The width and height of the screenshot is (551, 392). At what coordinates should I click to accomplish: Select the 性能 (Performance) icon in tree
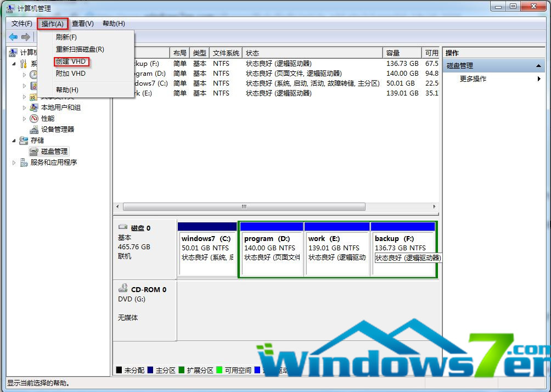(x=34, y=119)
